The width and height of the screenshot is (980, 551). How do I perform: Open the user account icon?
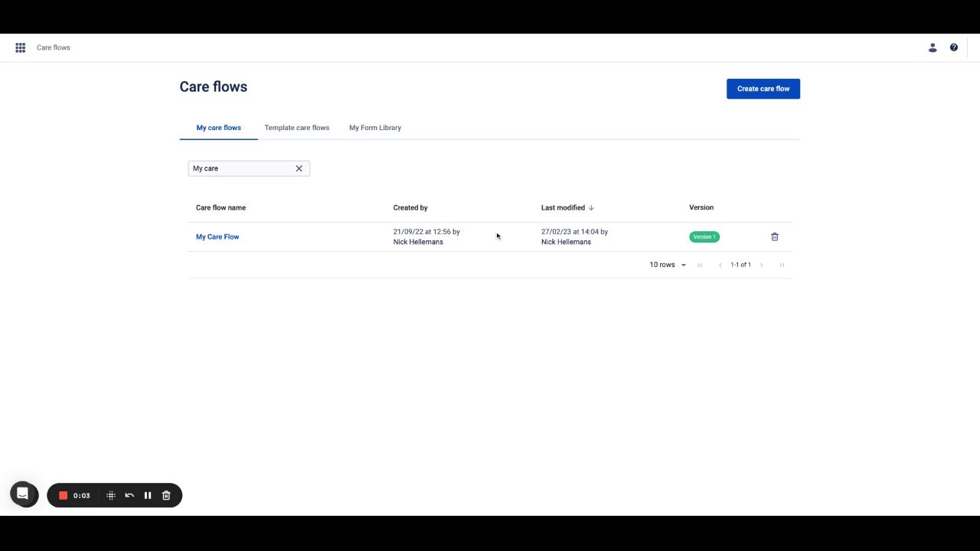pyautogui.click(x=933, y=47)
